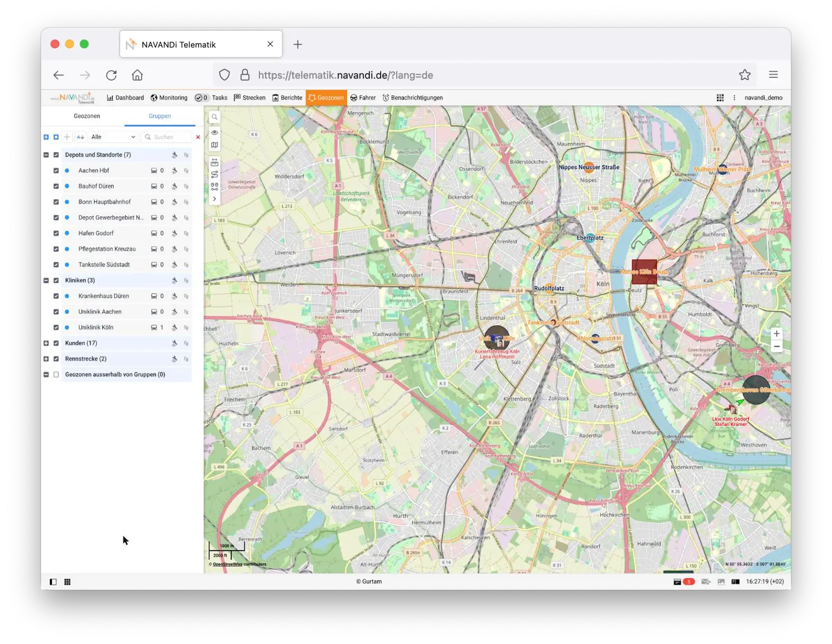Zoom out the map with the minus button
This screenshot has height=644, width=832.
pyautogui.click(x=776, y=346)
